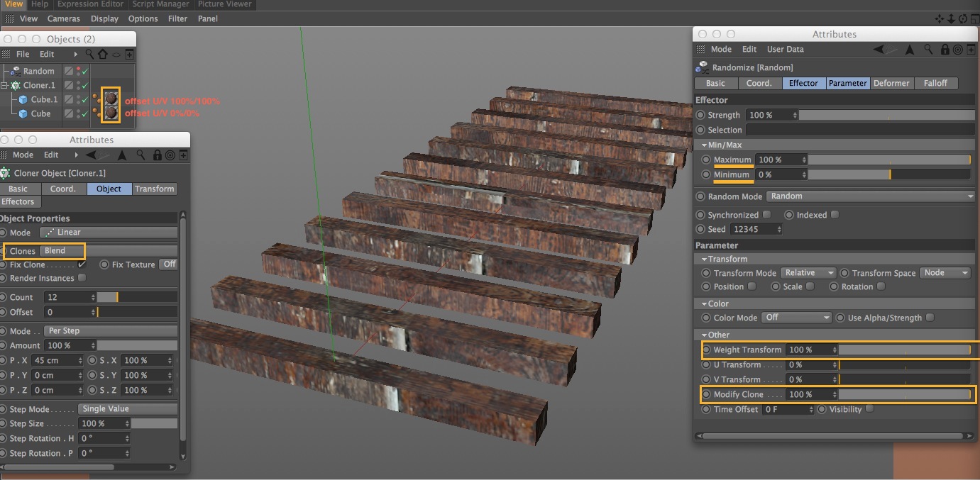This screenshot has height=480, width=980.
Task: Click the Cloner.1 object icon in tree
Action: pyautogui.click(x=15, y=85)
